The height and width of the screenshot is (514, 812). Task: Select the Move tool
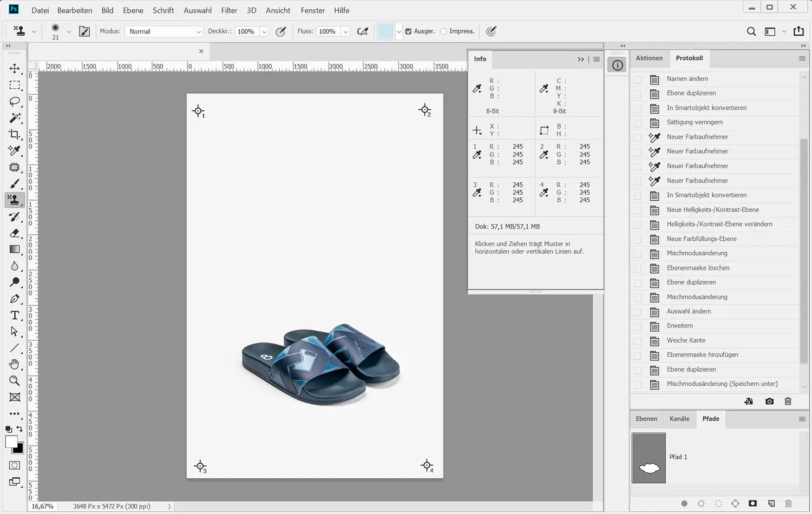tap(15, 69)
